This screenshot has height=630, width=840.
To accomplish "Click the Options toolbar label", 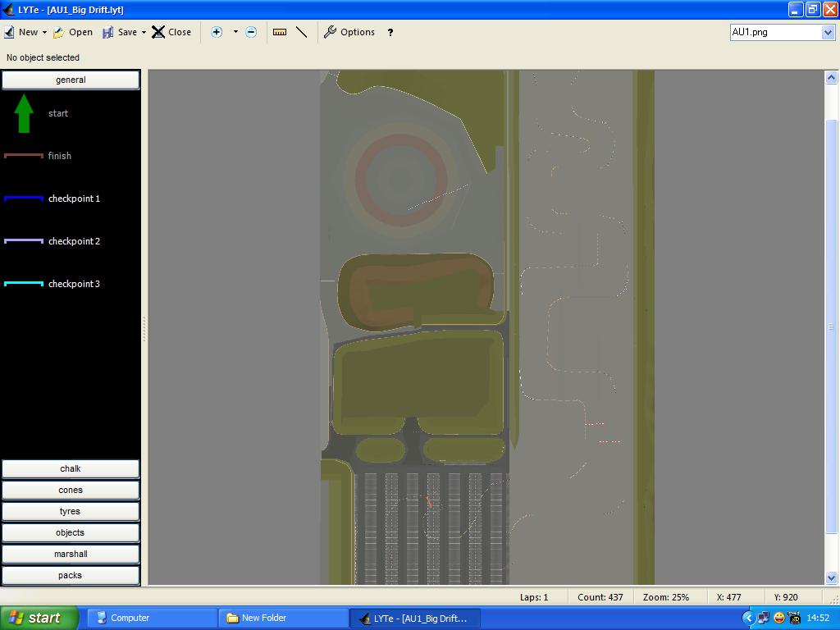I will point(358,32).
